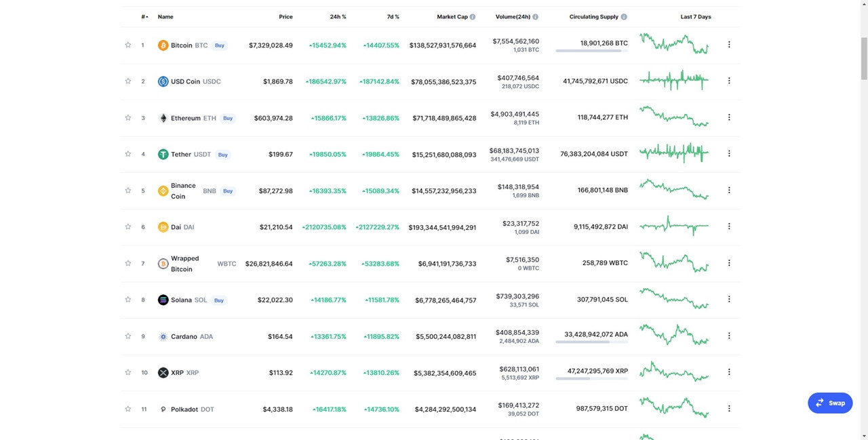This screenshot has height=440, width=868.
Task: Open Dai last 7 days sparkline chart
Action: click(674, 226)
